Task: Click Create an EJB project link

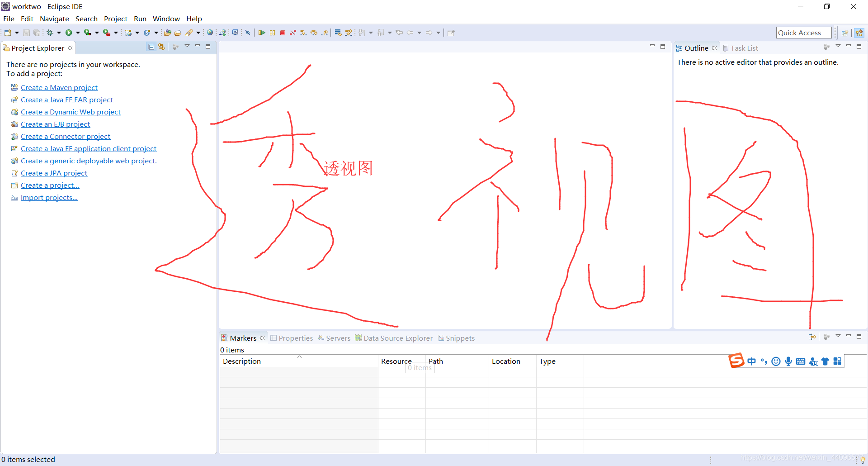Action: 55,124
